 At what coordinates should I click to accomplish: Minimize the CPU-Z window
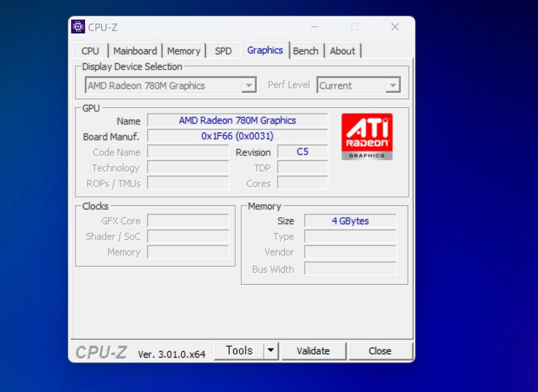pos(315,27)
